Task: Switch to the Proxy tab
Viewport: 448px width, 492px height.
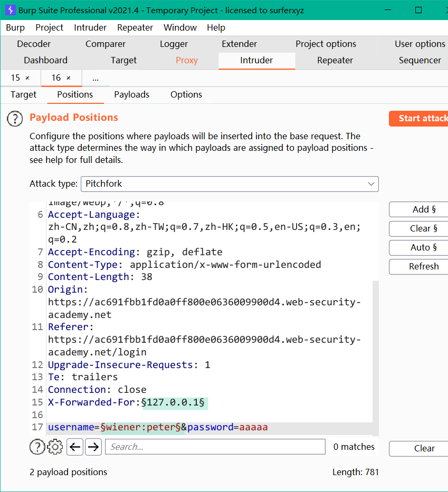Action: click(x=187, y=60)
